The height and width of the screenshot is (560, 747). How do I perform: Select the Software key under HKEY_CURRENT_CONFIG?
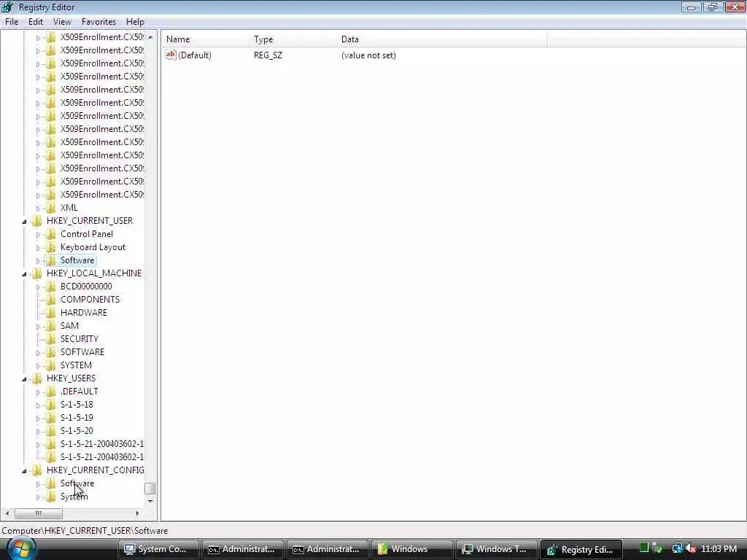pos(77,483)
